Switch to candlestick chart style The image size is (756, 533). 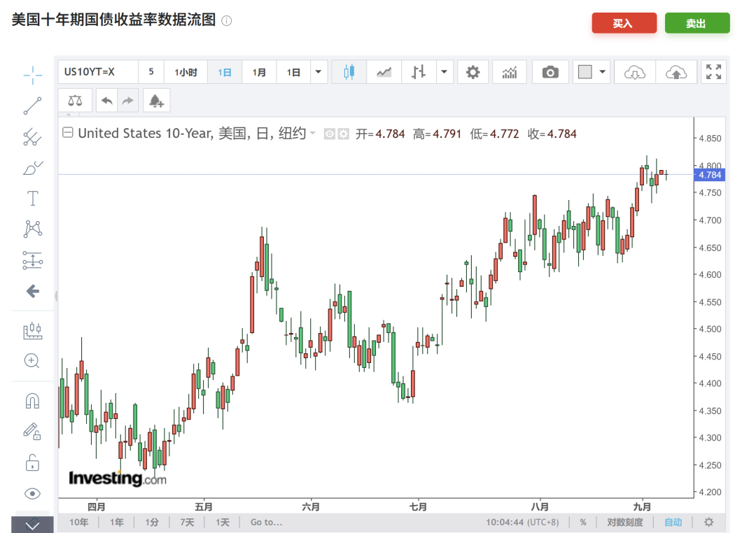[x=349, y=72]
